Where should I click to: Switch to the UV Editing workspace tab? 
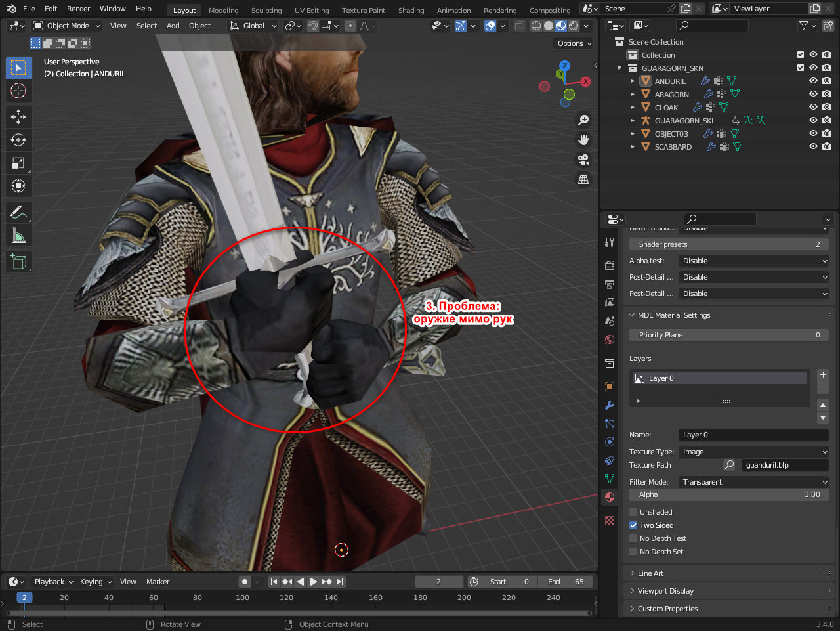[x=312, y=11]
